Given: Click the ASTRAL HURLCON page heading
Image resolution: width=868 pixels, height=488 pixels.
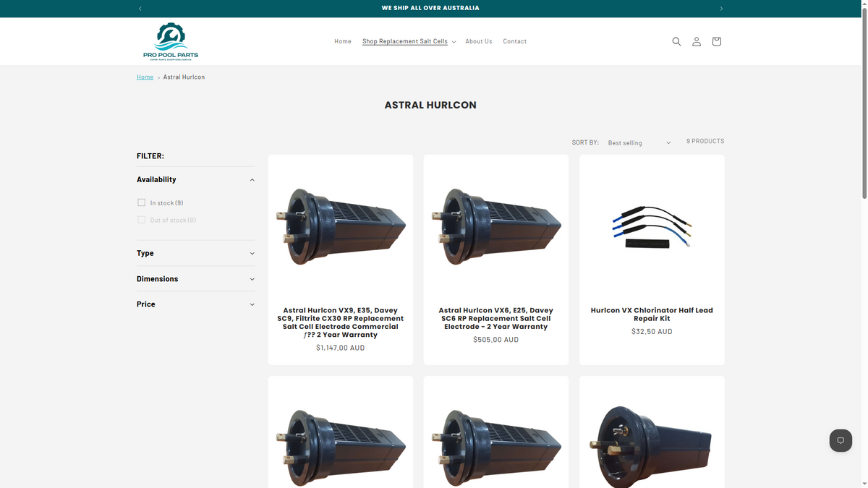Looking at the screenshot, I should [x=430, y=105].
